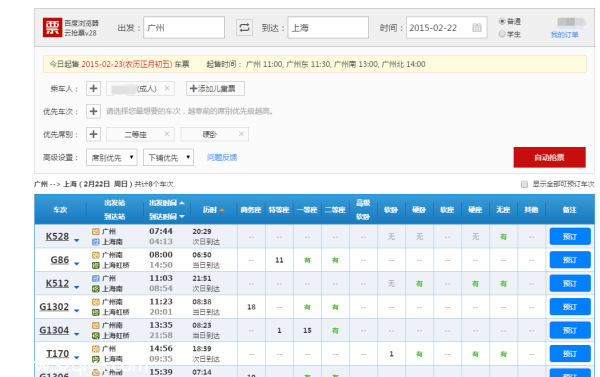
Task: Click the 上海虹桥 station icon in the G1304 row
Action: point(96,336)
